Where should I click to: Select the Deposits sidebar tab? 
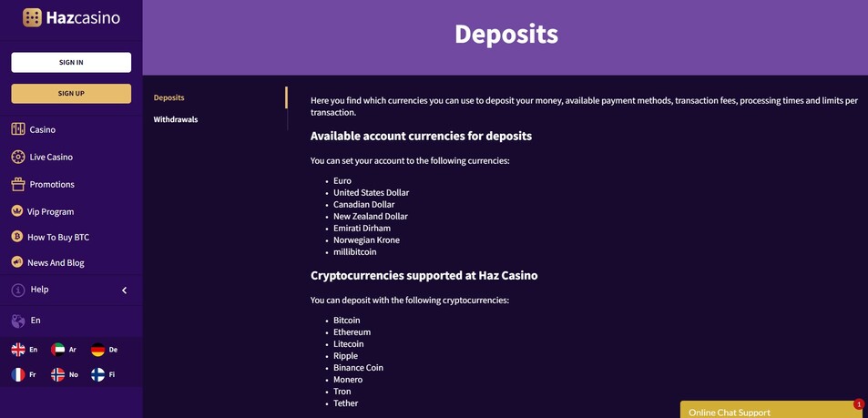[168, 97]
